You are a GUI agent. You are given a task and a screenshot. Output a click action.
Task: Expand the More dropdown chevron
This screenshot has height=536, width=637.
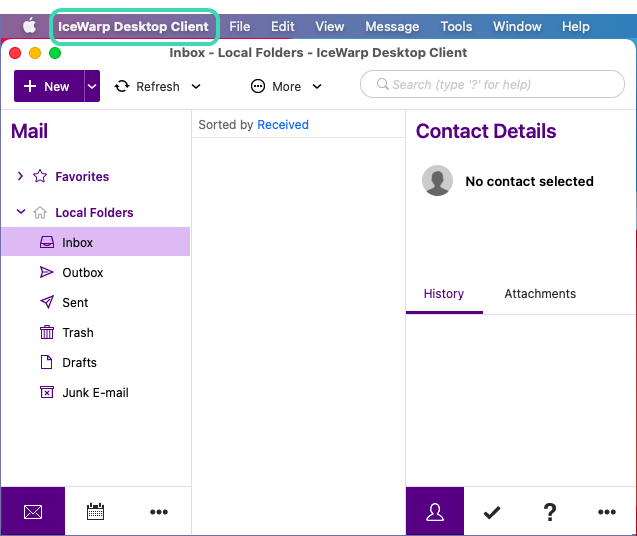point(317,87)
